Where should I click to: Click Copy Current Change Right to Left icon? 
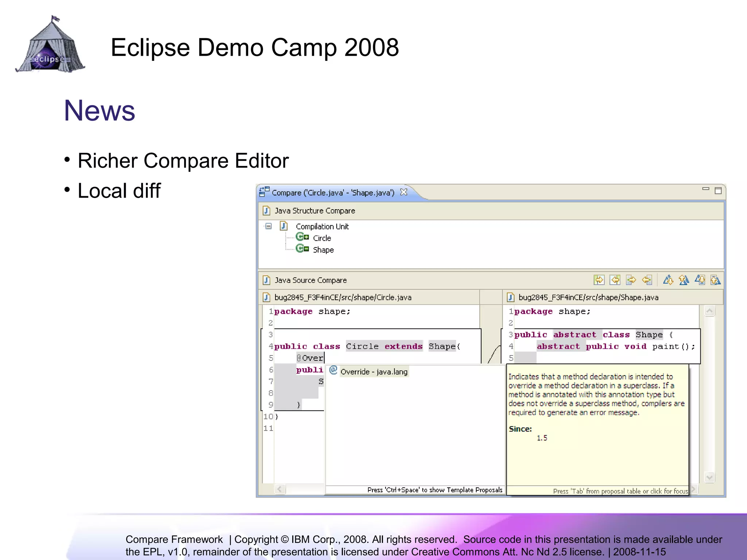[647, 280]
